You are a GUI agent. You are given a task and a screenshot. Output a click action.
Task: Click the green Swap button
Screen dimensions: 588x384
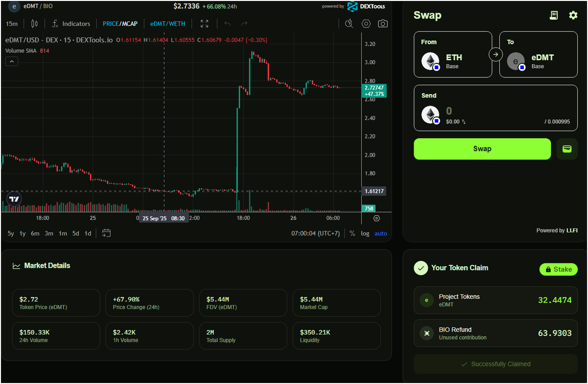click(482, 149)
